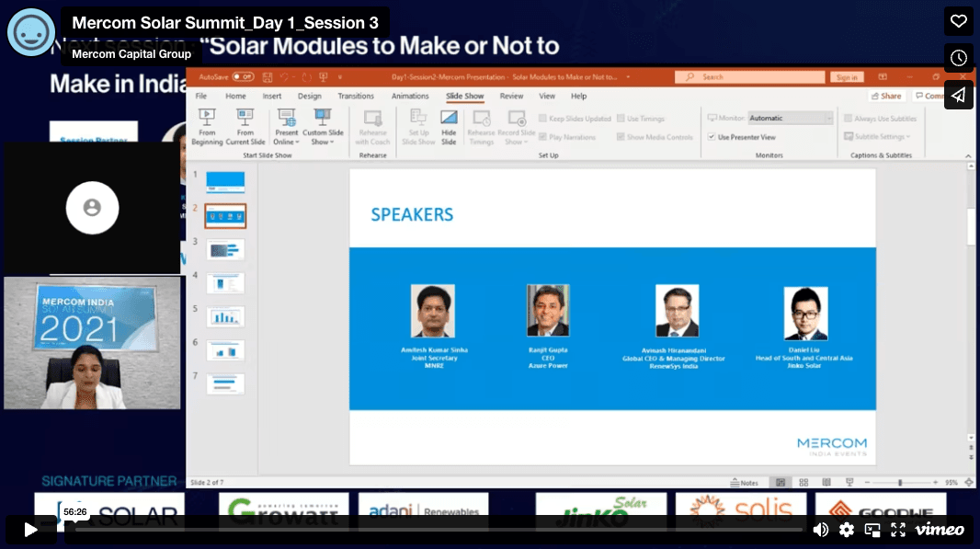980x549 pixels.
Task: Mute the video volume
Action: (820, 530)
